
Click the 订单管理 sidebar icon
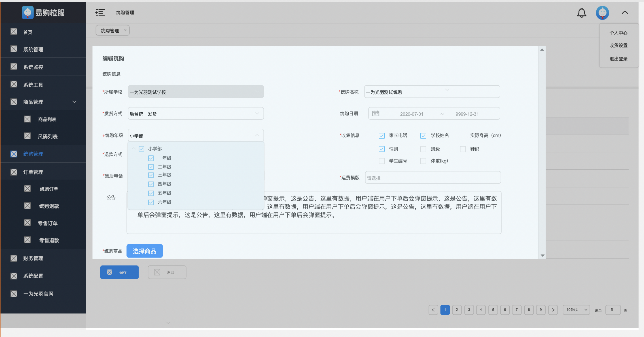[14, 172]
